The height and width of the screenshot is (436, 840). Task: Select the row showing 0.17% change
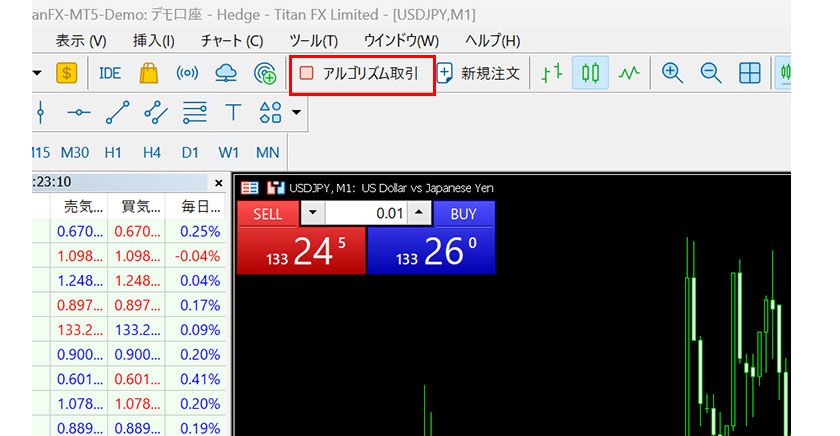point(129,305)
